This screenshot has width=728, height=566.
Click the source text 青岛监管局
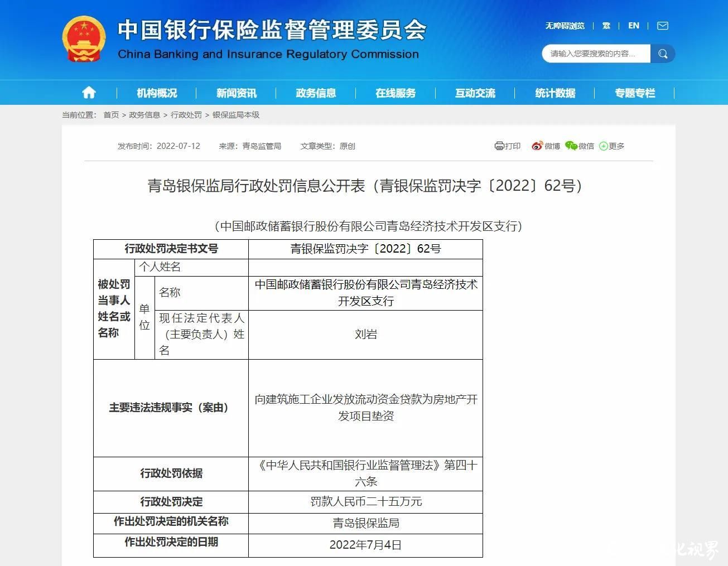click(262, 146)
